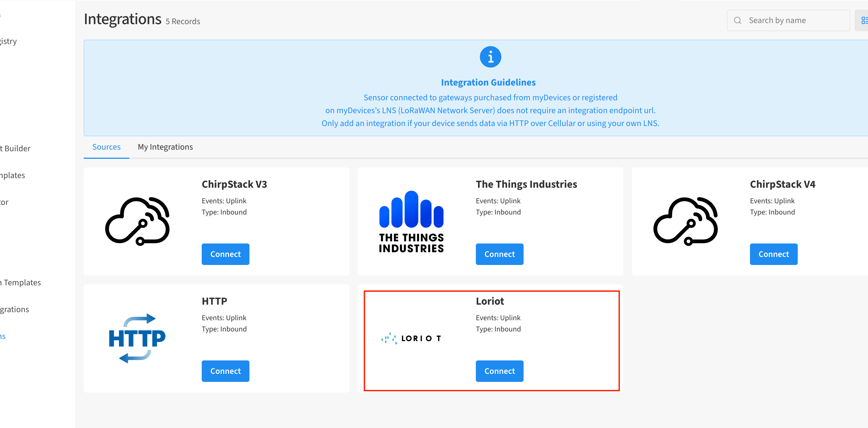Click 'Events: Uplink' on Loriot card
Image resolution: width=868 pixels, height=428 pixels.
498,318
